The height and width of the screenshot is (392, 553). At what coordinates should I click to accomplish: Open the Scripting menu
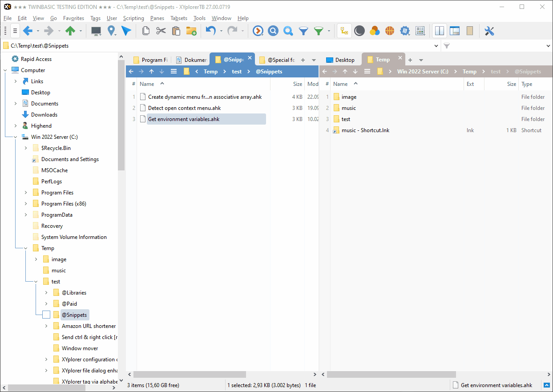133,18
